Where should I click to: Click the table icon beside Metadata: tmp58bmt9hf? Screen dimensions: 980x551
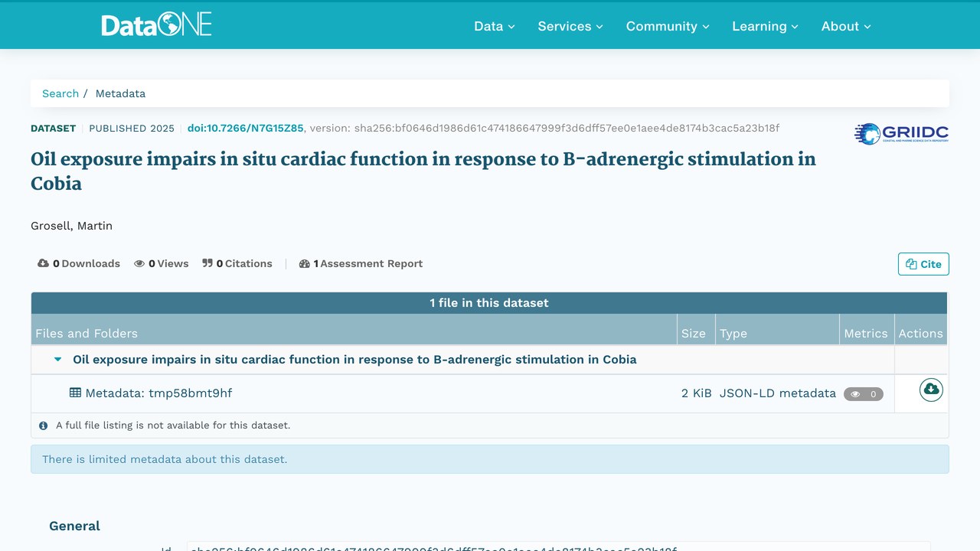(x=75, y=393)
